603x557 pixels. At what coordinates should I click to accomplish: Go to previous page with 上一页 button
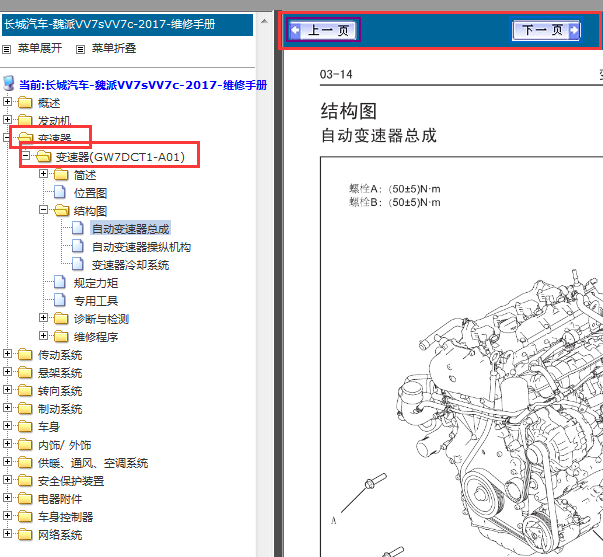click(323, 30)
